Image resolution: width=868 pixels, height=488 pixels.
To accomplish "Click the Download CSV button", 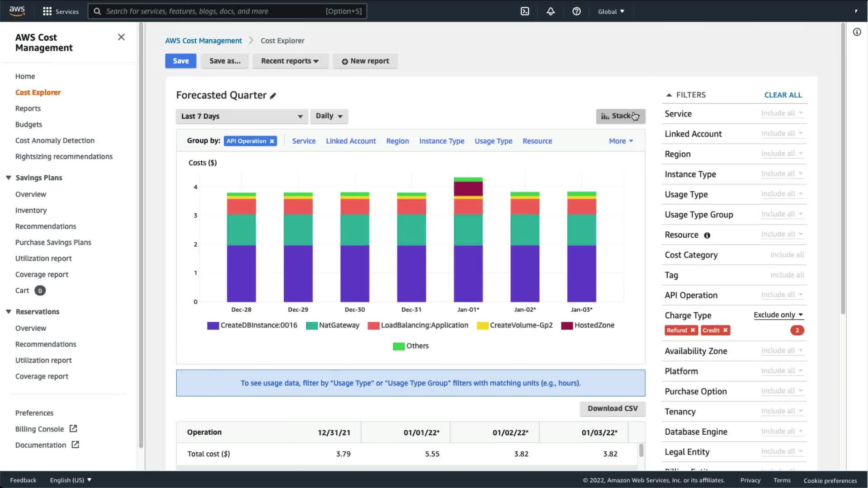I will 612,408.
